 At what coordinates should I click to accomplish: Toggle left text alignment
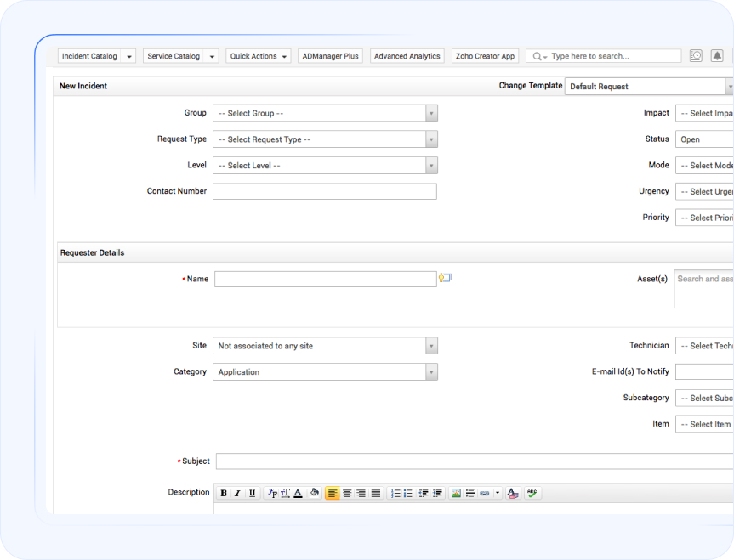click(333, 494)
